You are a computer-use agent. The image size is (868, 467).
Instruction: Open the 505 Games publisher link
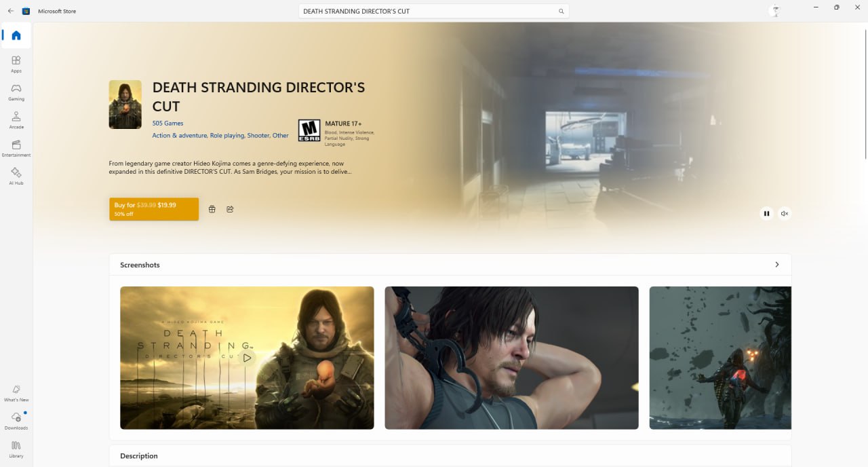point(167,124)
